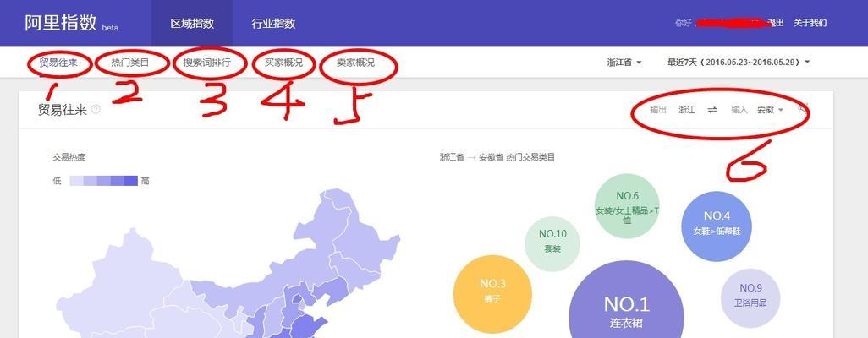Select the NO.4 女鞋>低帮鞋 bubble

pos(717,226)
